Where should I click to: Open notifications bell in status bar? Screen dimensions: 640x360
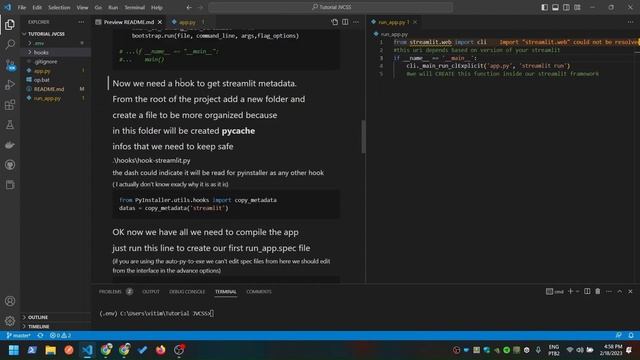(x=631, y=336)
